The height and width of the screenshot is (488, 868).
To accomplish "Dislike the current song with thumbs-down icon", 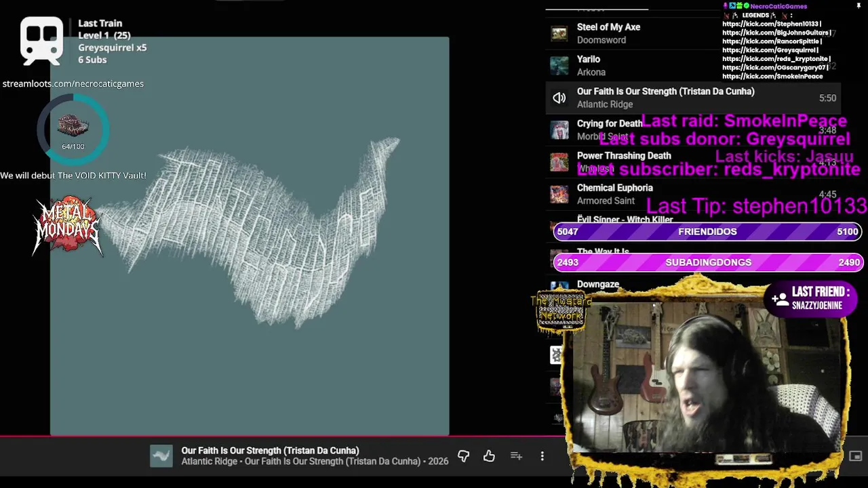I will click(463, 456).
